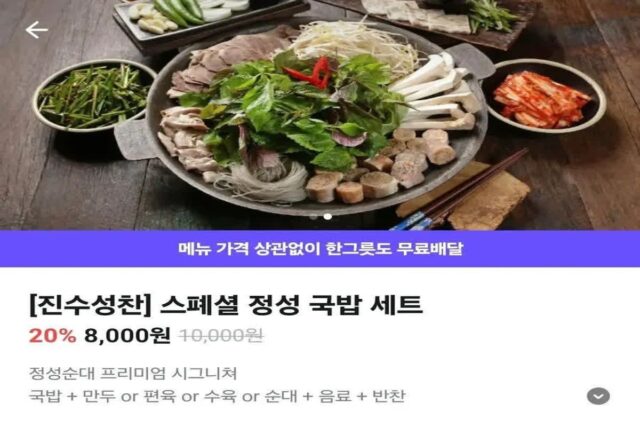Tap the chopsticks in the photo
The image size is (640, 427).
(x=459, y=188)
